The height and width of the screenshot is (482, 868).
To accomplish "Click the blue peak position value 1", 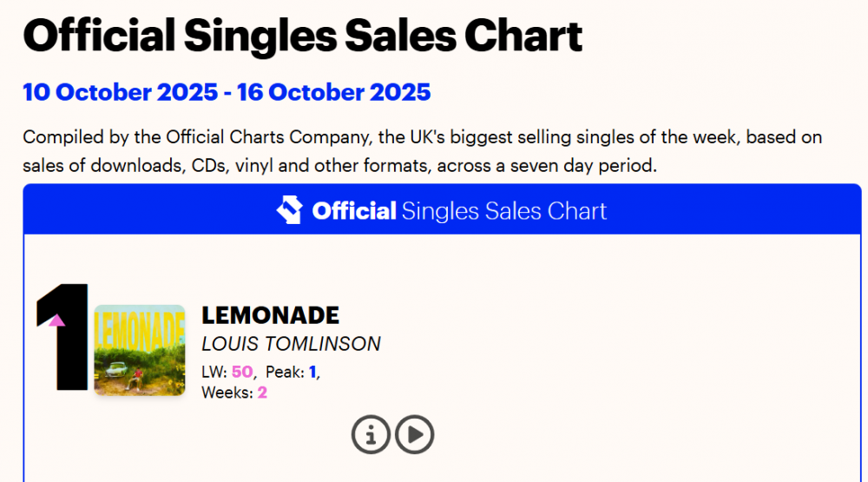I will click(313, 372).
